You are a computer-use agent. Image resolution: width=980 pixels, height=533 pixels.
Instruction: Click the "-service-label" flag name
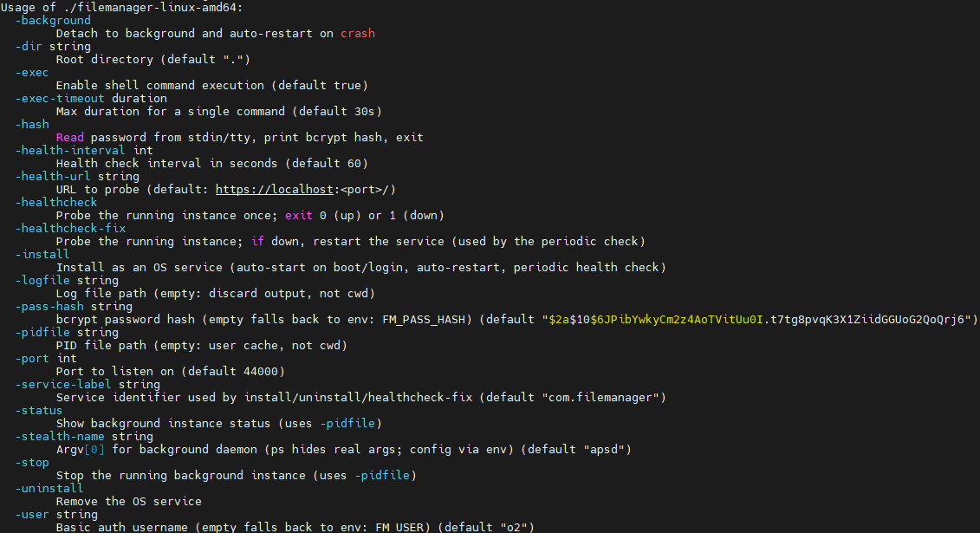click(x=63, y=384)
